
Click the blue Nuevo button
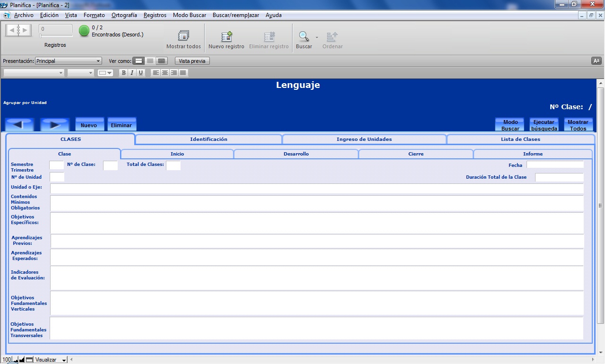(x=89, y=125)
